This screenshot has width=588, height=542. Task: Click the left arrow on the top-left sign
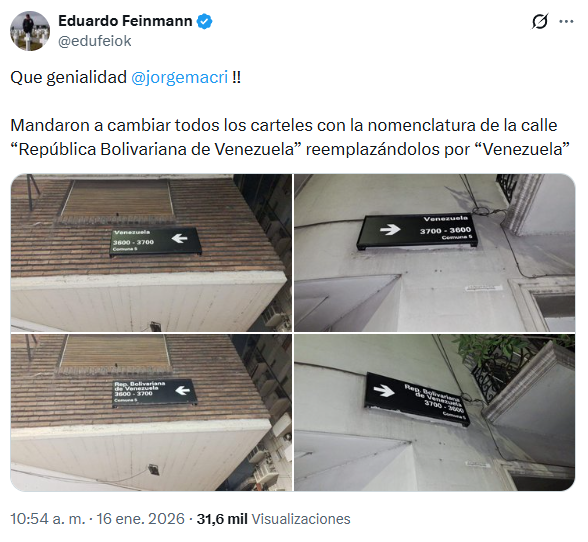(180, 238)
